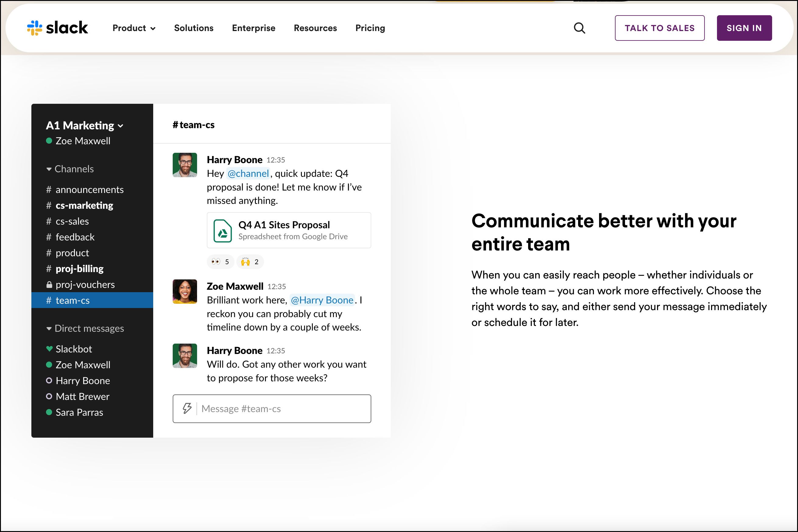
Task: Click Zoe Maxwell's green status dot under A1 Marketing
Action: [x=49, y=141]
